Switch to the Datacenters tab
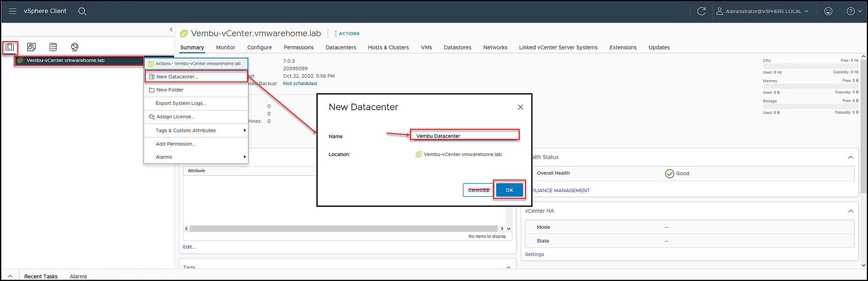868x281 pixels. coord(341,48)
